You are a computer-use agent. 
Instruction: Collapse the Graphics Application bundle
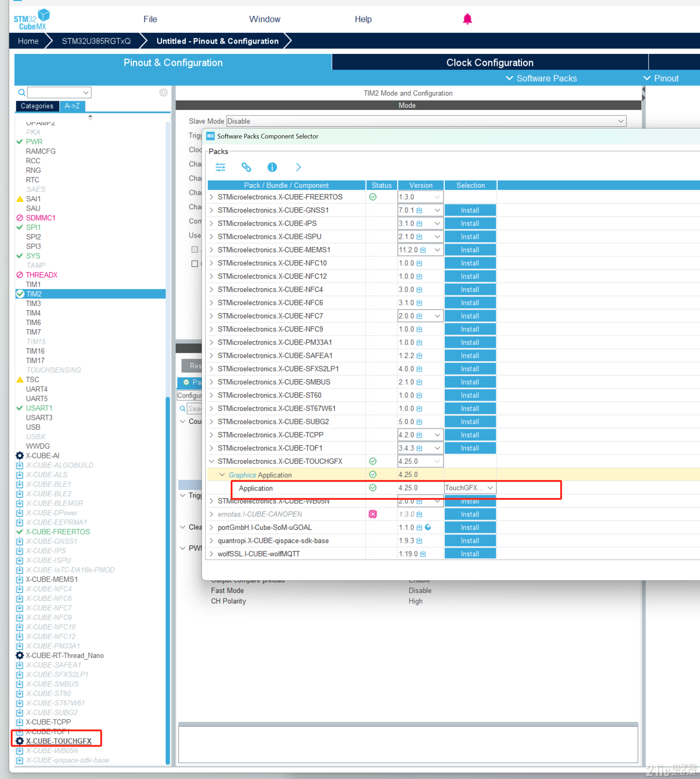coord(222,475)
